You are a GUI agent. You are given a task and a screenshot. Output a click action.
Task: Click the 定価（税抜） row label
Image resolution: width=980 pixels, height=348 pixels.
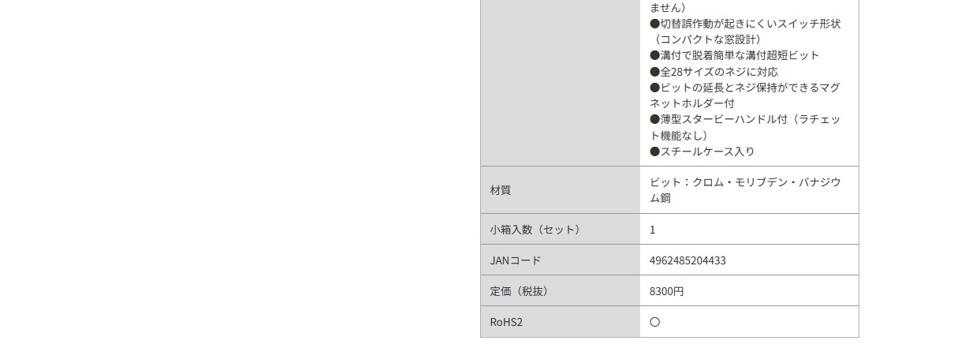click(x=519, y=291)
